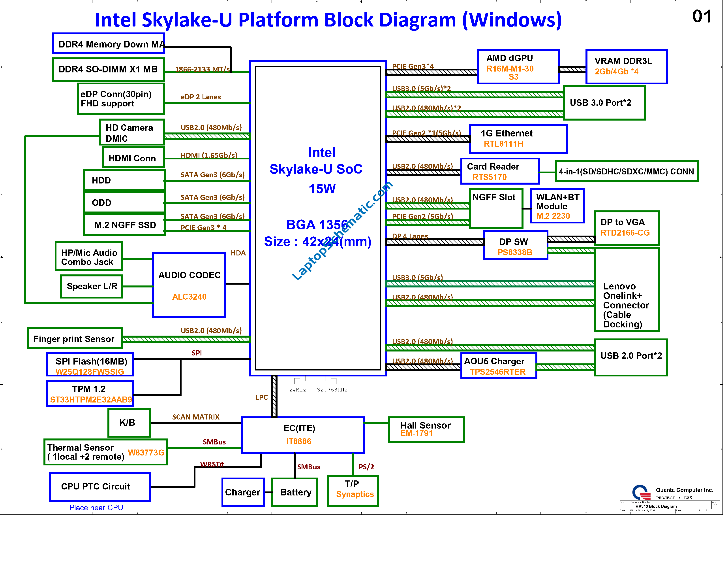Click the eDP Conn(30pin) FHD support box
Image resolution: width=728 pixels, height=563 pixels.
coord(121,99)
